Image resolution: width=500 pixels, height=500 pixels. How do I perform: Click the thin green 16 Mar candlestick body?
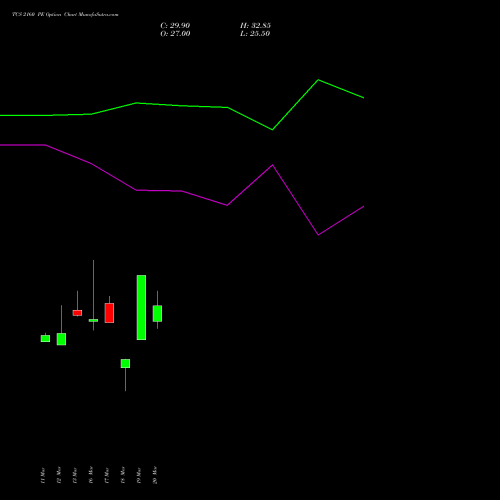(x=93, y=320)
